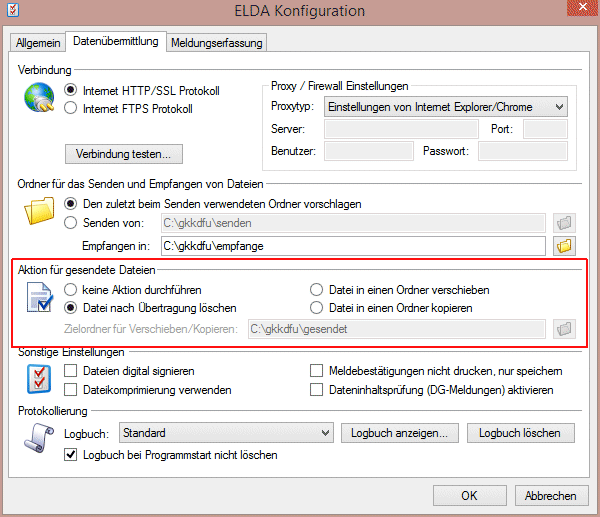Image resolution: width=600 pixels, height=517 pixels.
Task: Select Datei in einen Ordner verschieben
Action: tap(317, 290)
